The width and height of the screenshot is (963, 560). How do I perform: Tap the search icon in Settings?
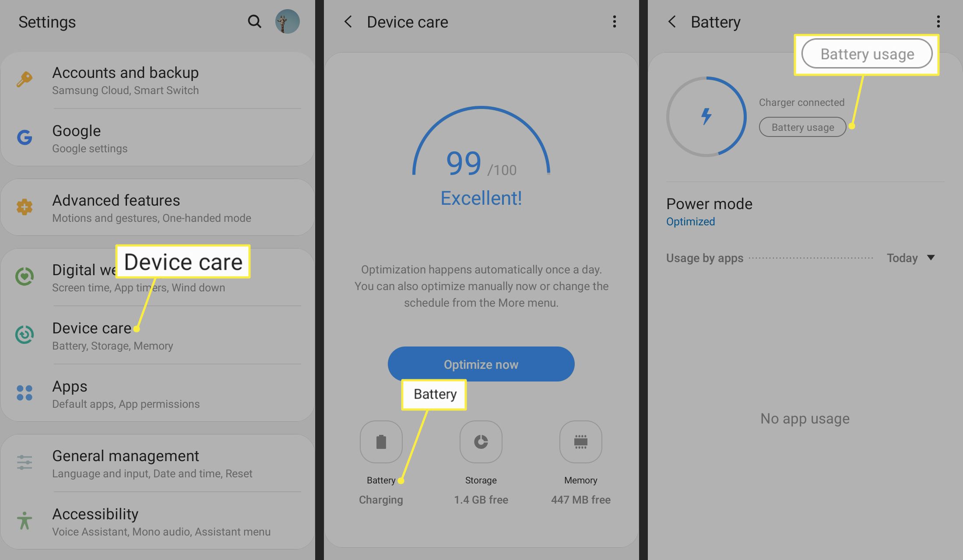click(x=253, y=19)
